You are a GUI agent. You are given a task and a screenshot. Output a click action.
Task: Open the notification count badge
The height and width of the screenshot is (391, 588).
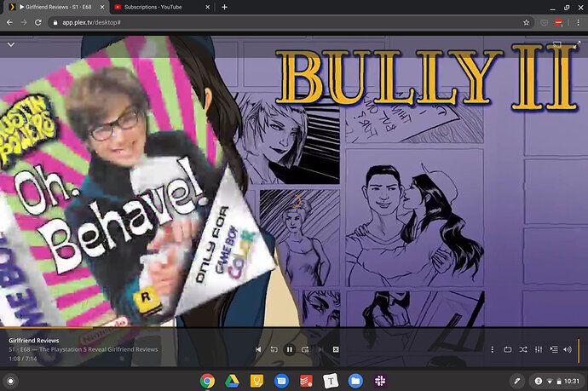click(x=539, y=382)
